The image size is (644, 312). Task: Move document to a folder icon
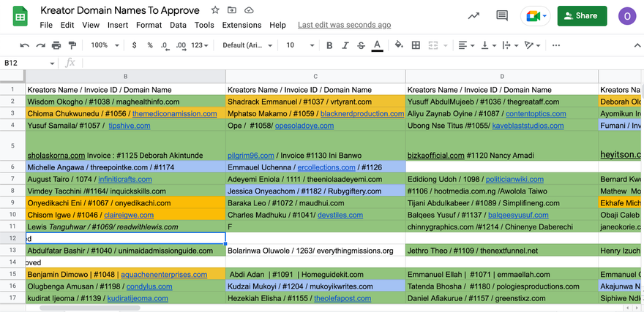coord(232,10)
